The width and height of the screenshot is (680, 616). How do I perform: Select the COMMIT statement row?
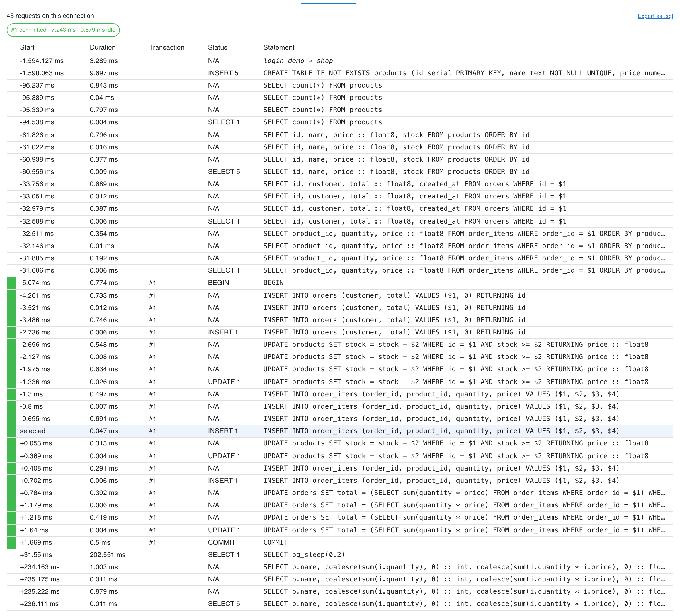coord(340,542)
